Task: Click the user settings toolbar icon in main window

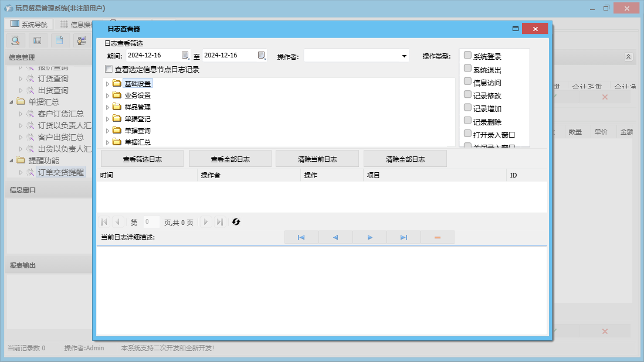Action: (x=82, y=40)
